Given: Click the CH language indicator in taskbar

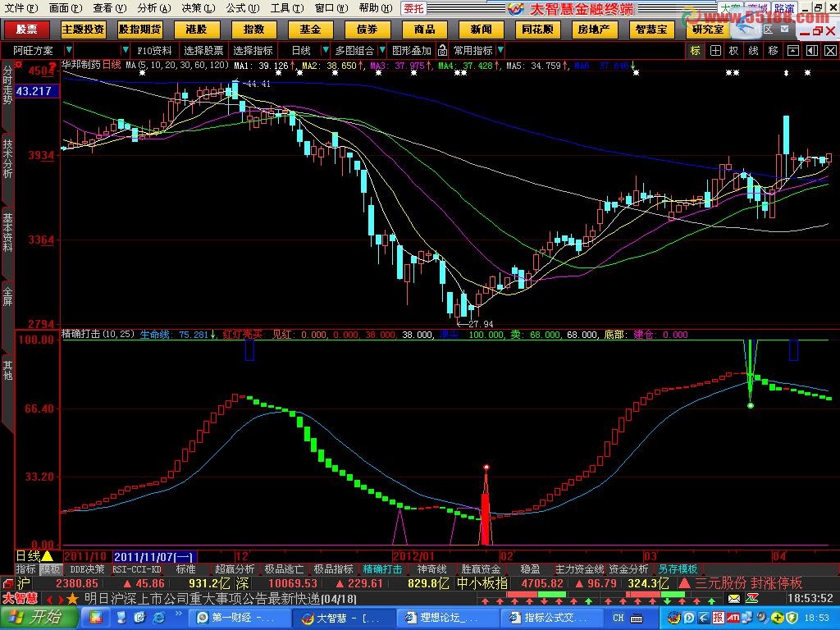Looking at the screenshot, I should 619,618.
